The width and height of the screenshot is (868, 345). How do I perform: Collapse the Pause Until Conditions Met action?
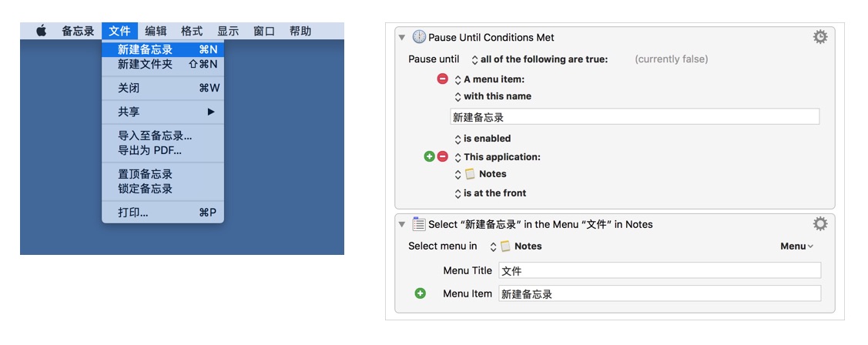pyautogui.click(x=402, y=38)
